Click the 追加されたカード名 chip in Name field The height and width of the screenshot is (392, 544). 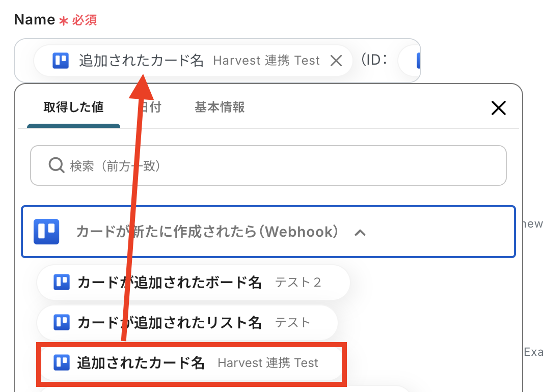tap(193, 61)
